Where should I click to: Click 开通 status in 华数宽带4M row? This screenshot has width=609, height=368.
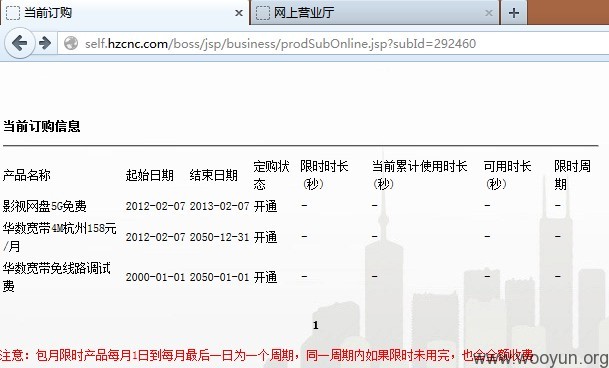pyautogui.click(x=265, y=237)
